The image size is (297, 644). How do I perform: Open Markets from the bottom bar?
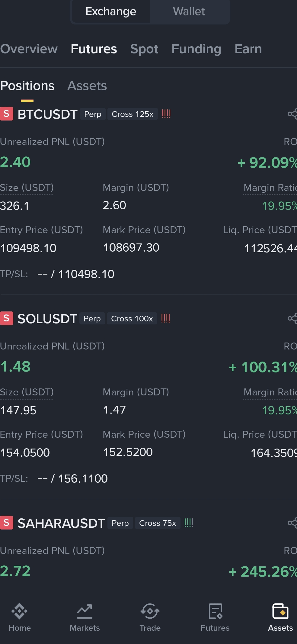coord(85,617)
